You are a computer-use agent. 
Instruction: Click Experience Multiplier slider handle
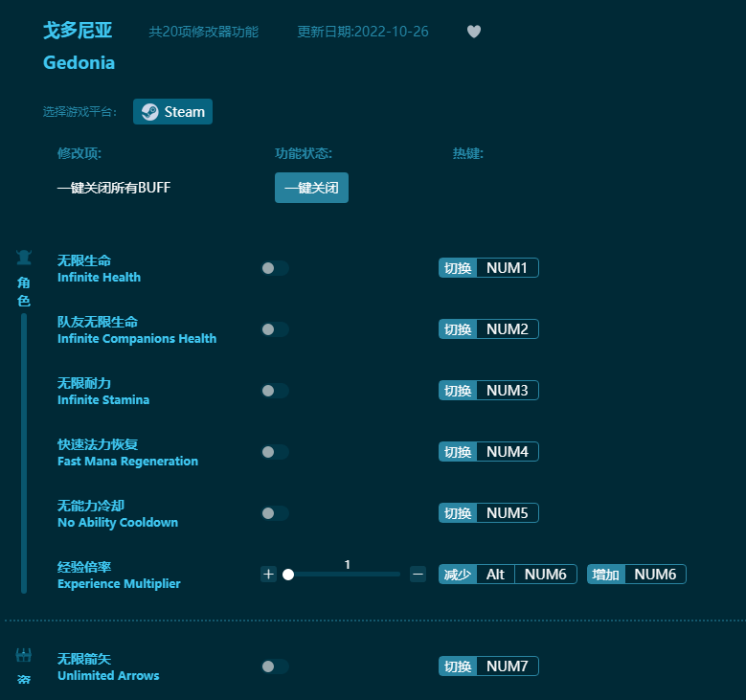(288, 575)
